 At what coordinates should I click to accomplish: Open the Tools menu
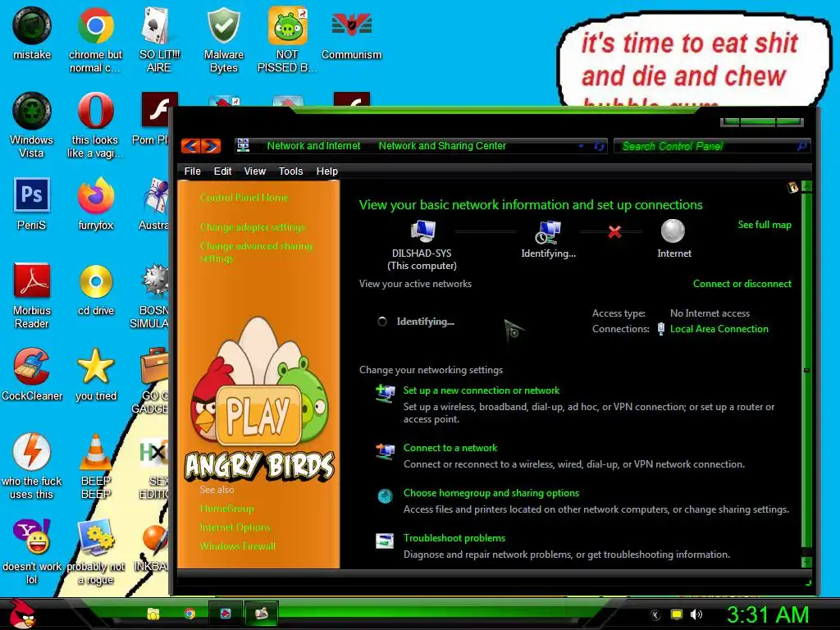[x=290, y=171]
